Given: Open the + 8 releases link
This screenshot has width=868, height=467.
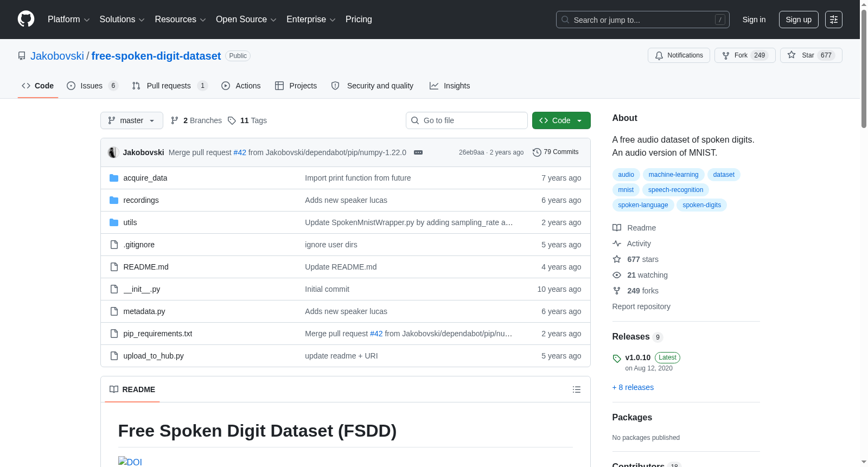Looking at the screenshot, I should pos(633,387).
